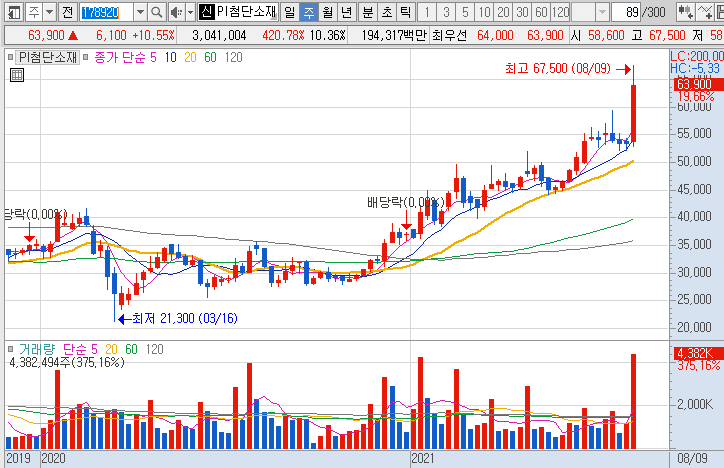
Task: Click the 전 (all) button
Action: pos(68,12)
